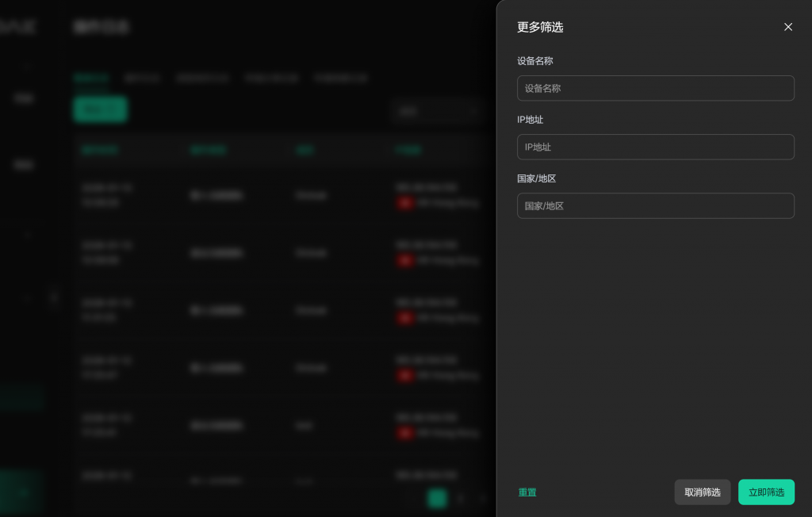The height and width of the screenshot is (517, 812).
Task: Click the blurred green button under the tabs
Action: [x=100, y=109]
